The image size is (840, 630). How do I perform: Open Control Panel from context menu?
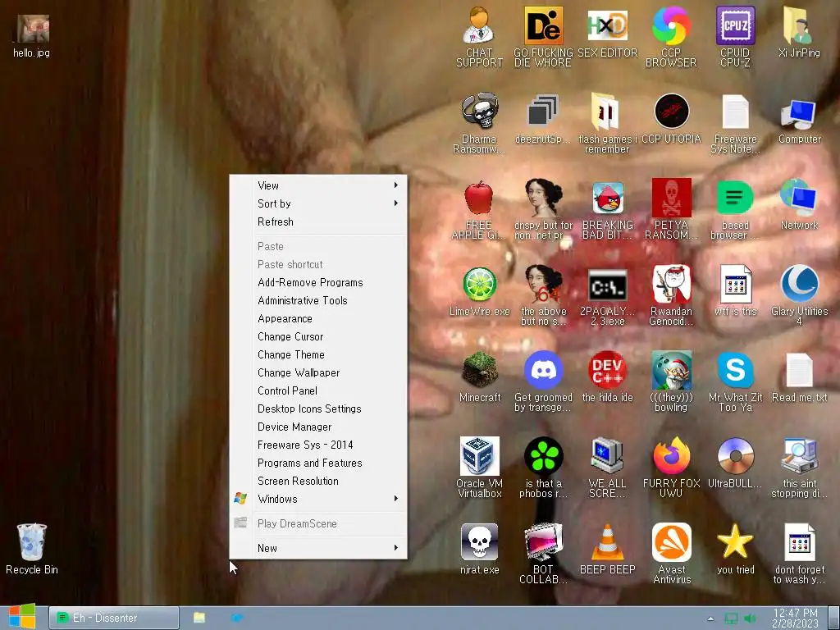(x=318, y=390)
